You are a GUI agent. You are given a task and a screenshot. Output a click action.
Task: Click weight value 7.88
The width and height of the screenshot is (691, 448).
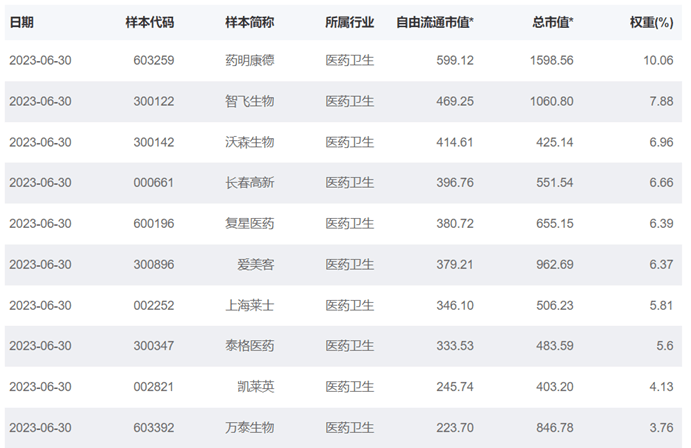click(x=661, y=101)
